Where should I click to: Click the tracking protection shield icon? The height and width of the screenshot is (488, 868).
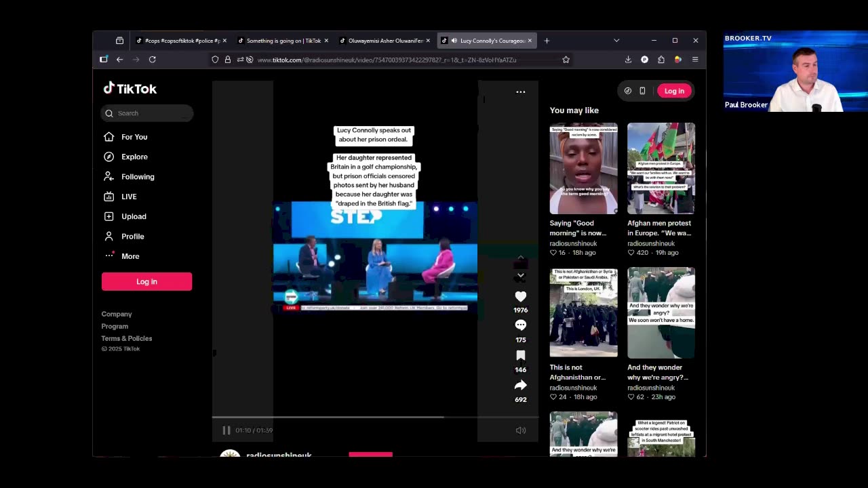point(215,60)
